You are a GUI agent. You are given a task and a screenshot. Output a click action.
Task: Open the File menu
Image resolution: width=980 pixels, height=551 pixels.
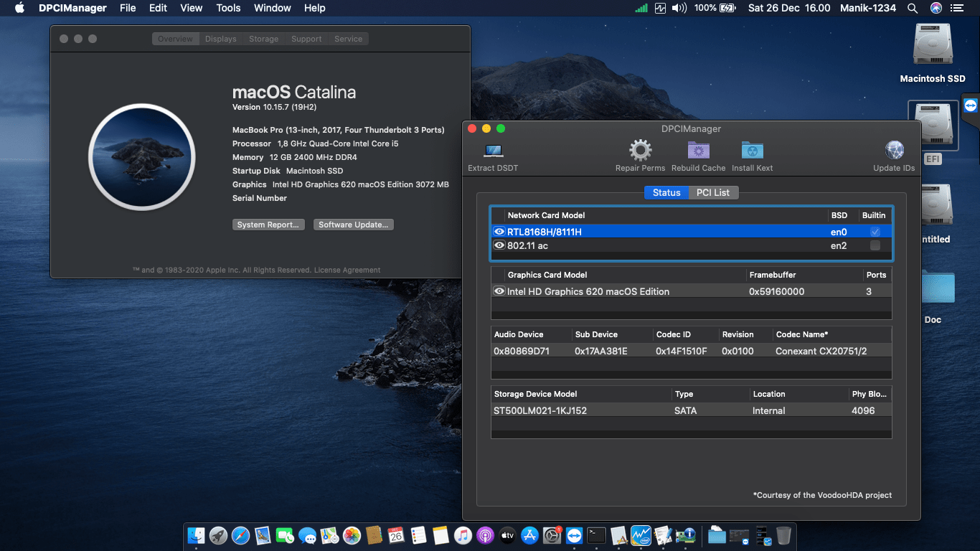tap(128, 8)
